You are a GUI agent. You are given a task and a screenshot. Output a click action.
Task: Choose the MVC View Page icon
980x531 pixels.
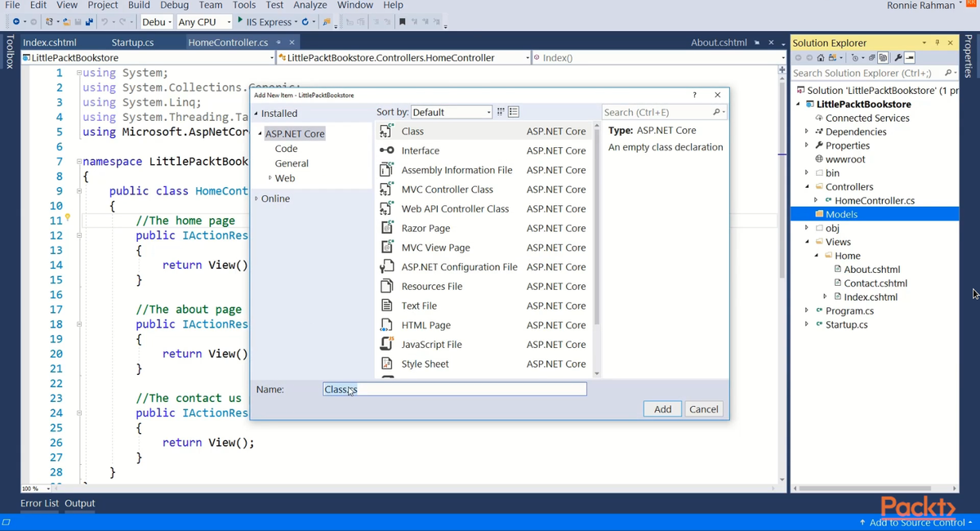pos(387,248)
